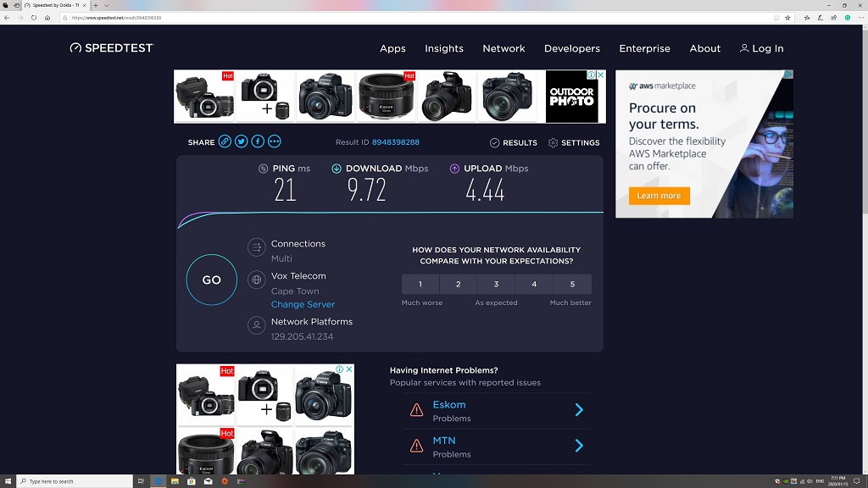Open new browser tab with plus
The image size is (868, 488).
point(95,6)
